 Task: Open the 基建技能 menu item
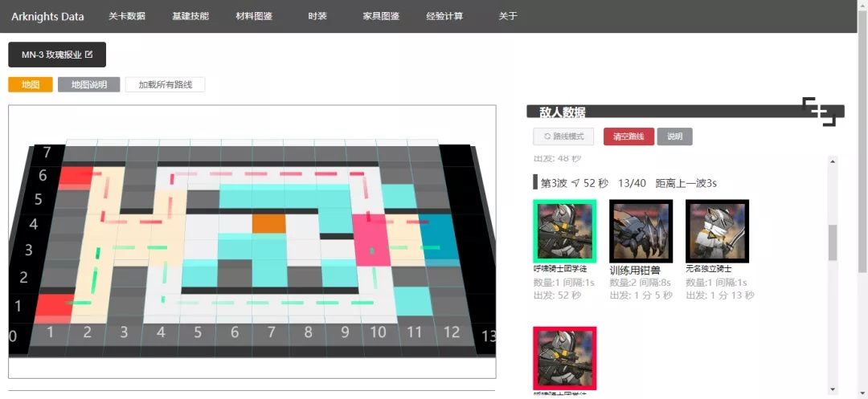[x=190, y=16]
